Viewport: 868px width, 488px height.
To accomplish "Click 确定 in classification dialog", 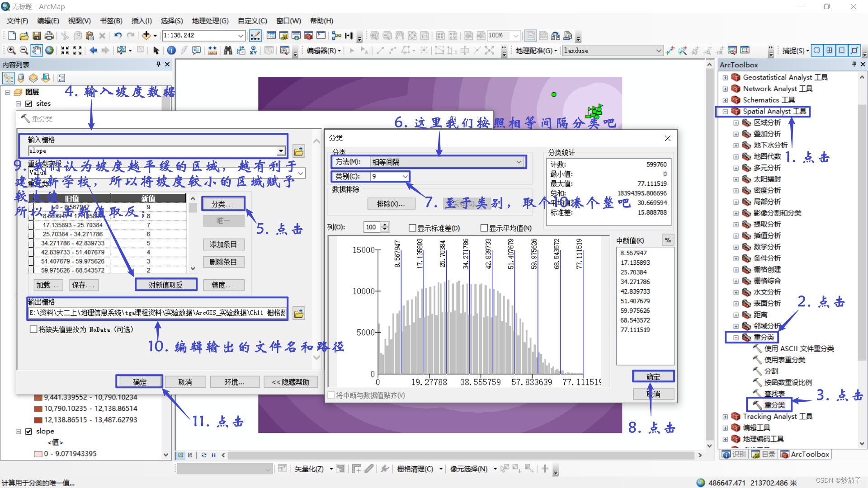I will 653,376.
